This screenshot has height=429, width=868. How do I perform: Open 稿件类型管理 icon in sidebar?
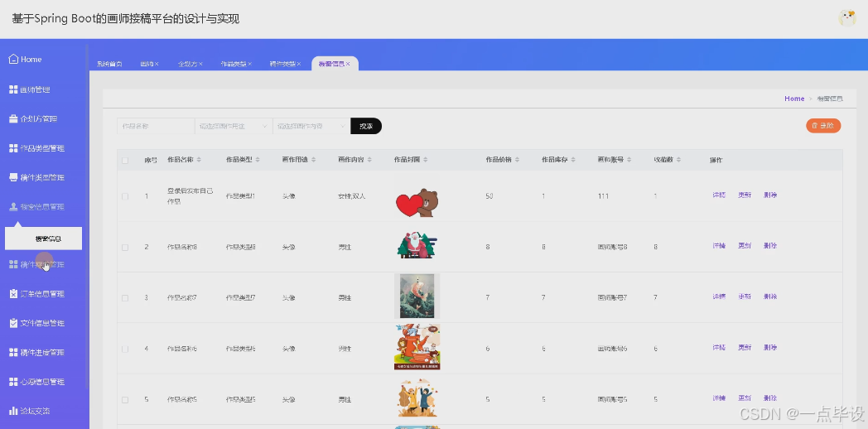pos(13,177)
